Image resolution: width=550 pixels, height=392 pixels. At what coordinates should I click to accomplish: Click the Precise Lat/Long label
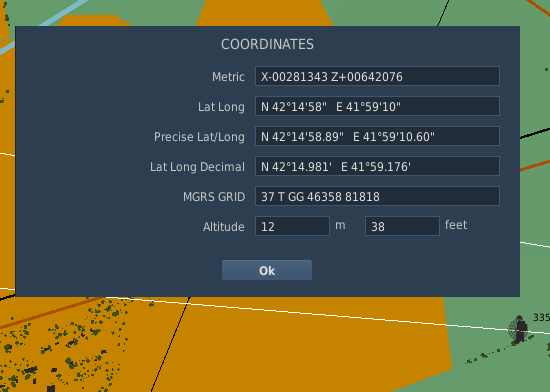(x=199, y=137)
